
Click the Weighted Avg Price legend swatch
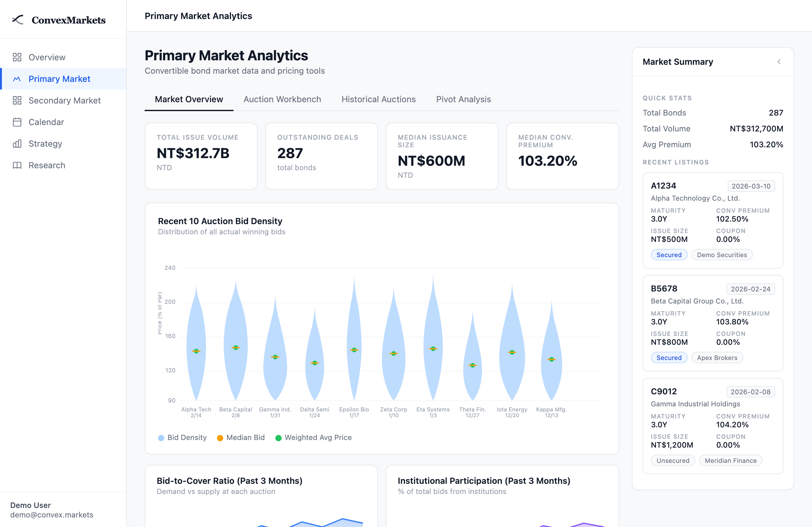tap(278, 438)
